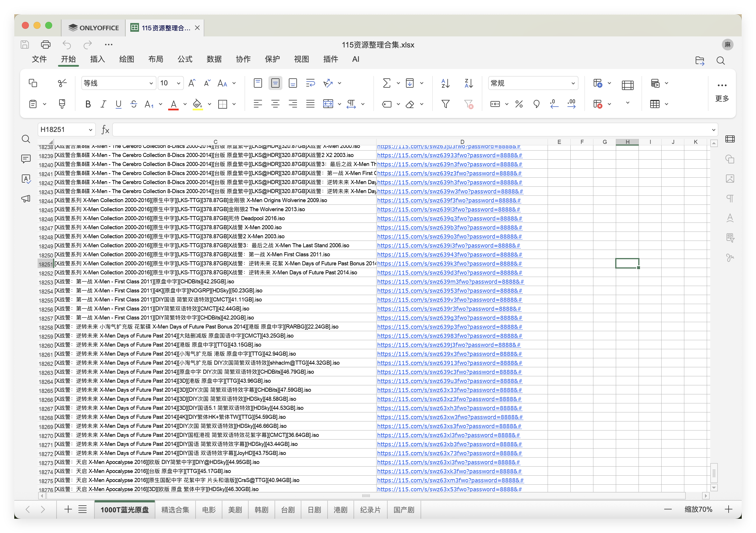Viewport: 756px width, 533px height.
Task: Click the Save icon
Action: point(25,44)
